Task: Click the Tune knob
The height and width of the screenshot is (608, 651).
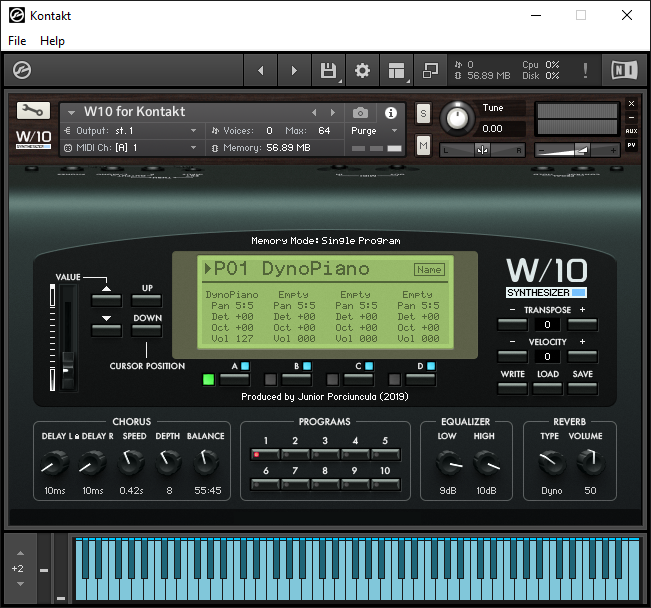Action: (x=457, y=119)
